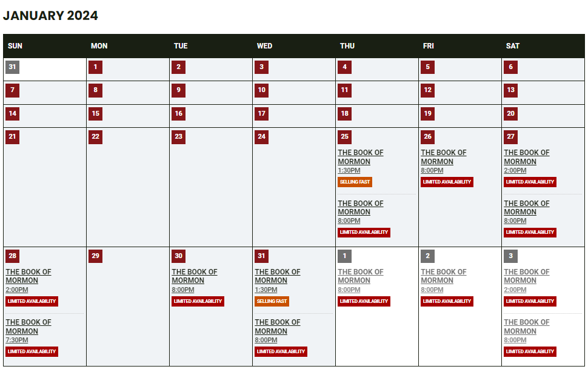Open Wednesday January 31 1:30PM show link
The image size is (588, 375).
[x=277, y=276]
